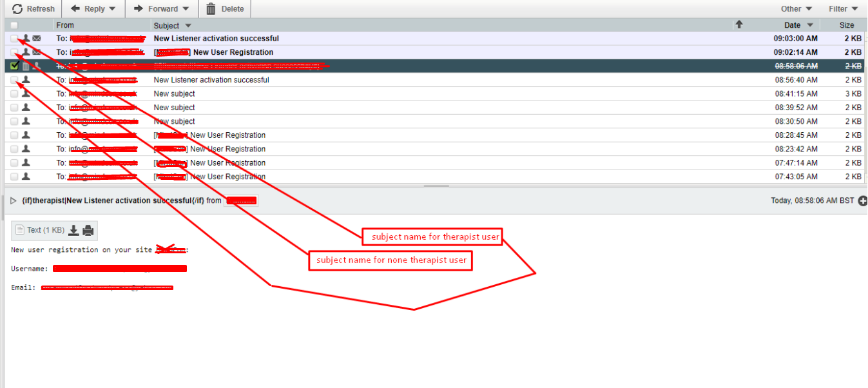Open the 08:28:45 AM 'New User Registration' message

coord(209,135)
